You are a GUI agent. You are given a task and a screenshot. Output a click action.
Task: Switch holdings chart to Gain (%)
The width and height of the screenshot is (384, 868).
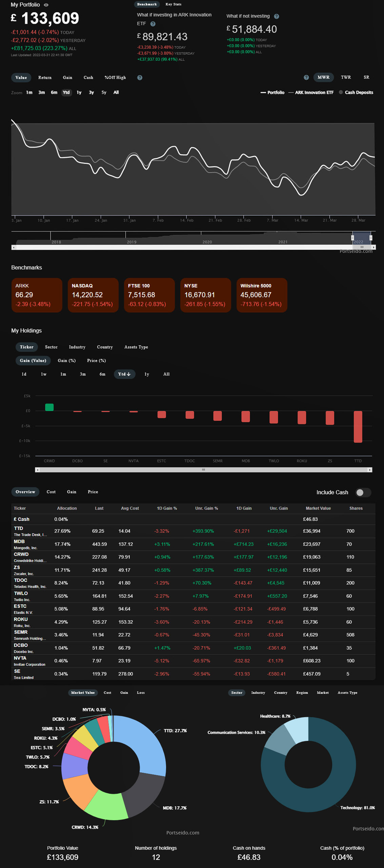(67, 361)
